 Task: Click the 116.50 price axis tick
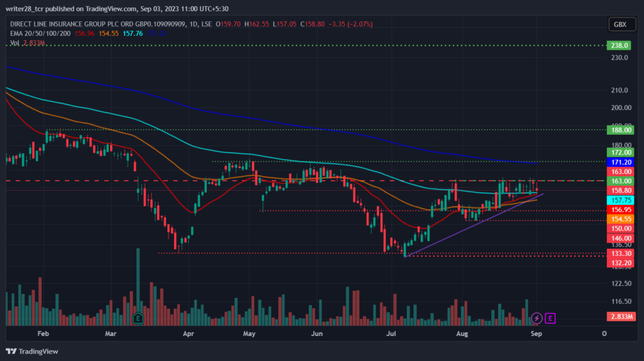(621, 301)
